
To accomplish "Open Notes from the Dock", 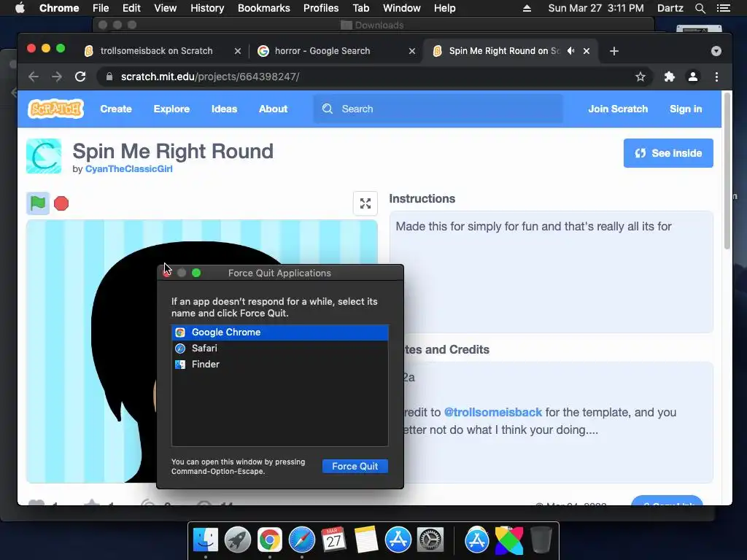I will point(366,540).
